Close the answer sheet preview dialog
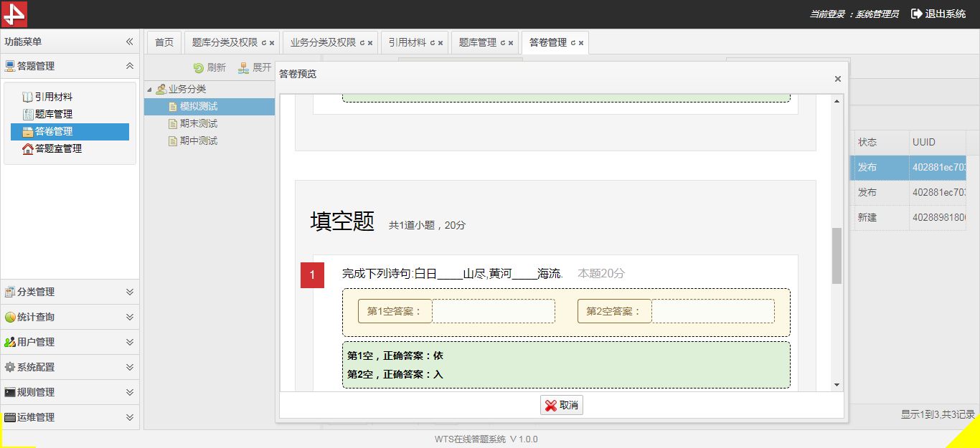 837,79
